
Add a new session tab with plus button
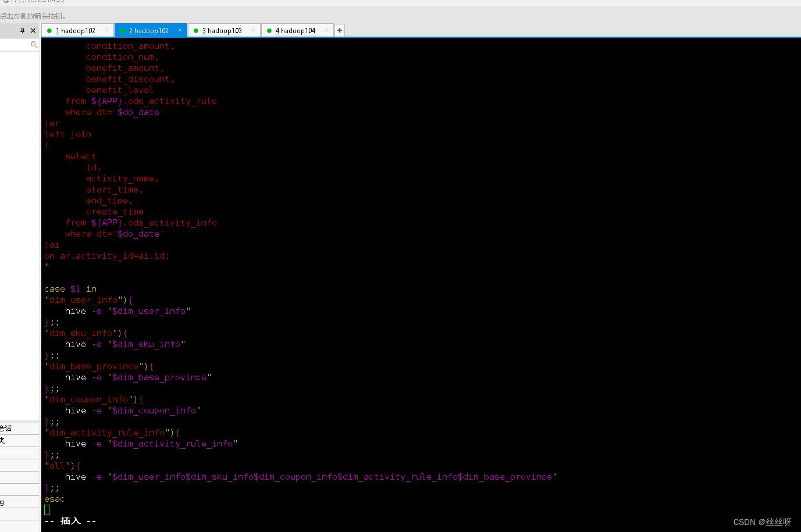pos(340,30)
